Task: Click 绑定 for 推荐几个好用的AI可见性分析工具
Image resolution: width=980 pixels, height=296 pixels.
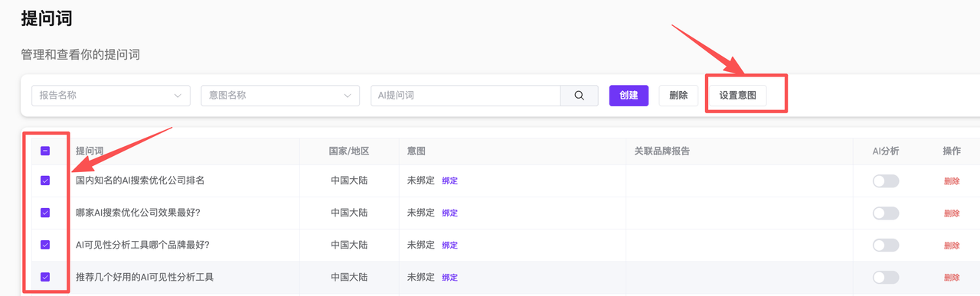Action: [449, 278]
